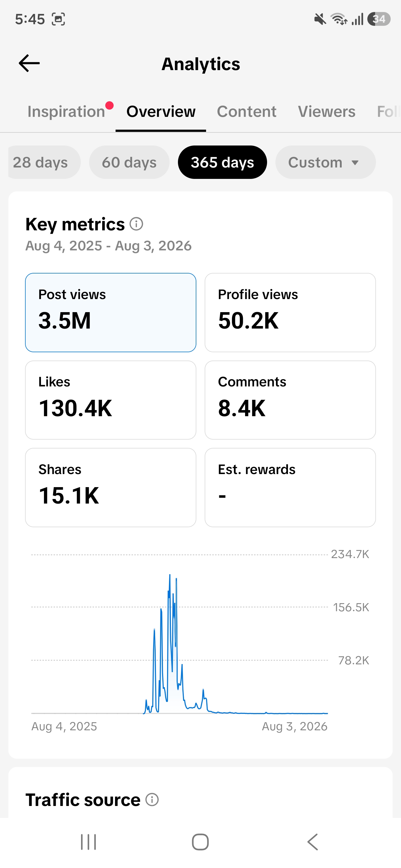Screen dimensions: 401x868
Task: Switch to the Content tab
Action: (x=246, y=112)
